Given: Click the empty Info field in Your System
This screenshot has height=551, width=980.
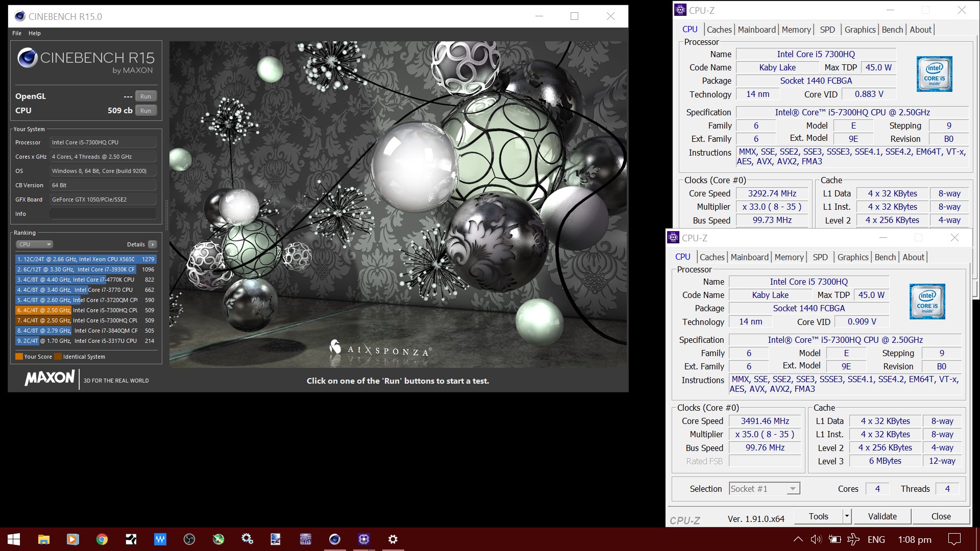Looking at the screenshot, I should tap(103, 214).
